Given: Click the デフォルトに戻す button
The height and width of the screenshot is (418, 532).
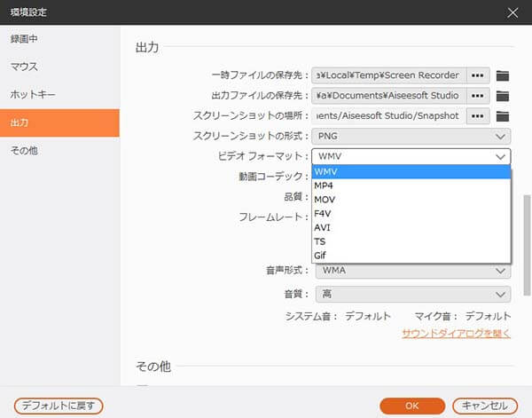Looking at the screenshot, I should tap(59, 406).
